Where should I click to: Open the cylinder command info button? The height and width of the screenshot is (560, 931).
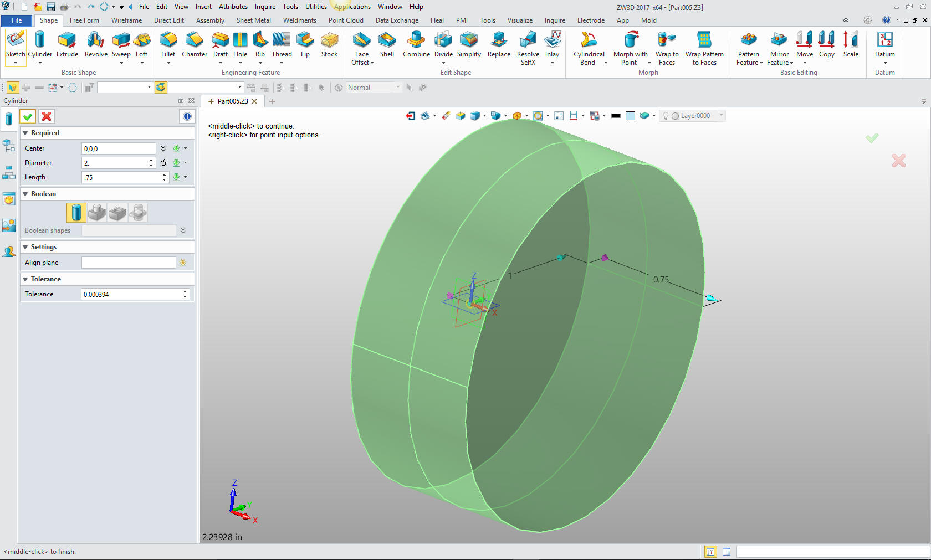click(187, 116)
